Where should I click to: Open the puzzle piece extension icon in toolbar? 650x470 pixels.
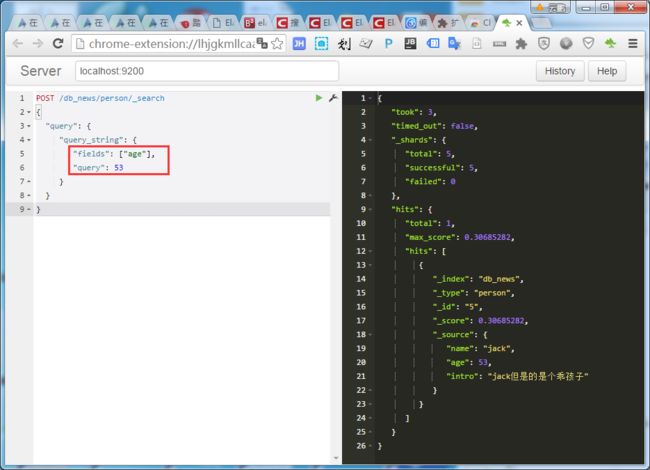coord(521,44)
